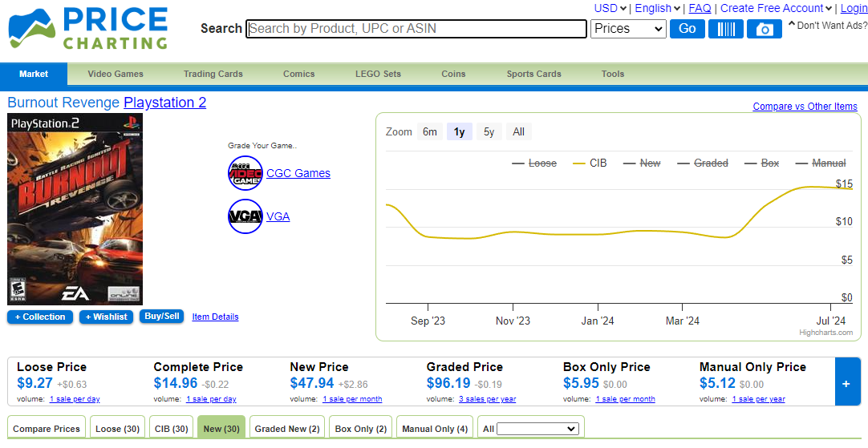Open Compare vs Other Items link
868x448 pixels.
click(805, 107)
